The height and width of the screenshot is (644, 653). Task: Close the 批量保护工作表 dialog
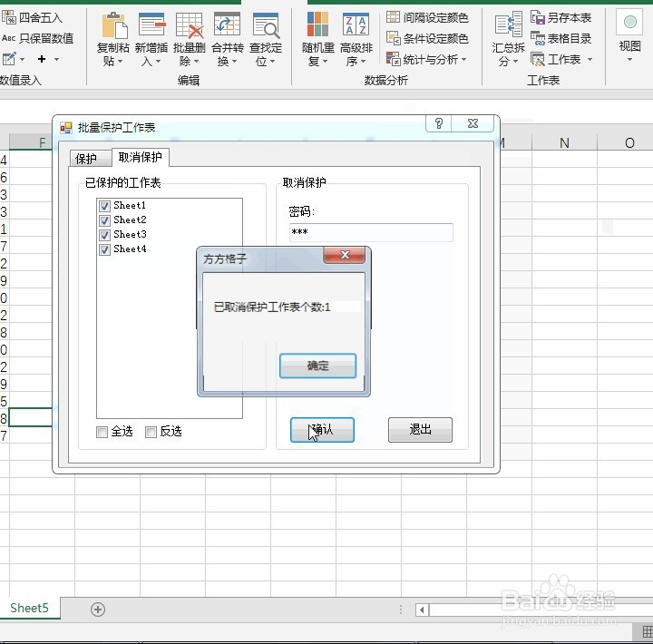[x=473, y=123]
